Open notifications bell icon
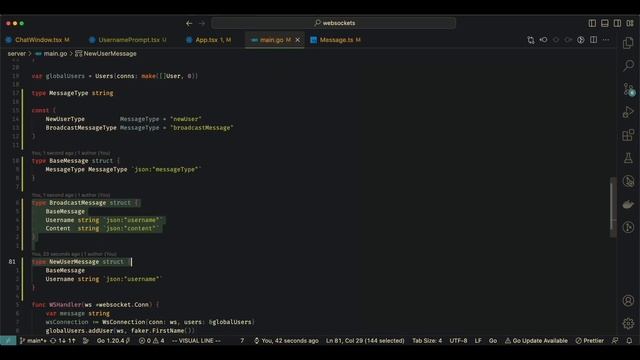This screenshot has height=360, width=640. pyautogui.click(x=629, y=340)
